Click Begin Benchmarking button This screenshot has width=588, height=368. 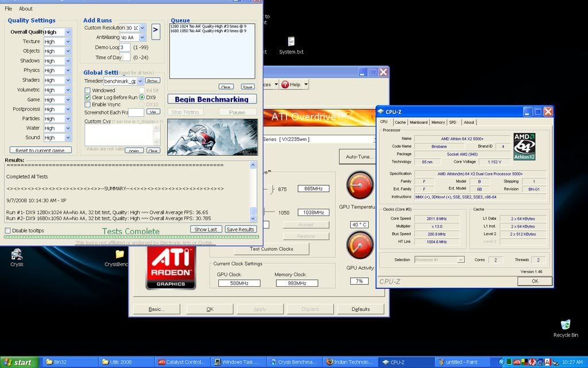pos(212,99)
